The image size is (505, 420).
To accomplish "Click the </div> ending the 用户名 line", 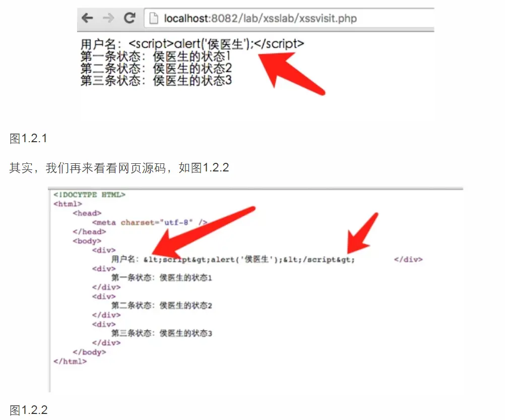I will tap(408, 259).
